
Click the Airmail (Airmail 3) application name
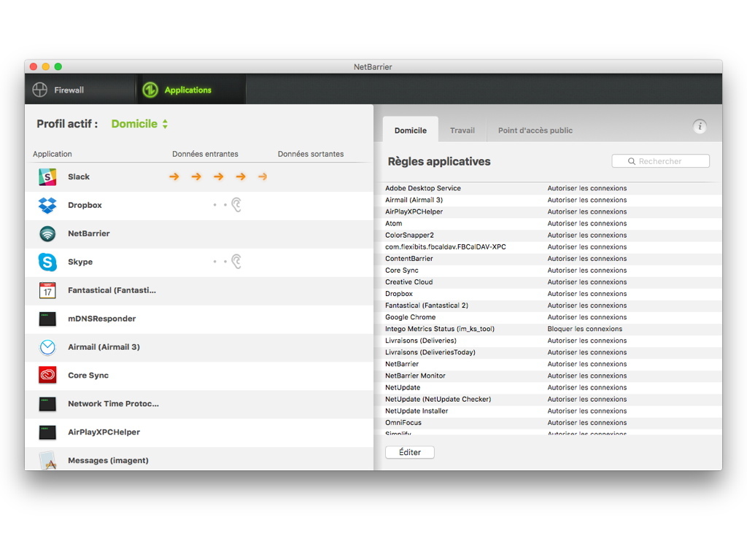(104, 347)
